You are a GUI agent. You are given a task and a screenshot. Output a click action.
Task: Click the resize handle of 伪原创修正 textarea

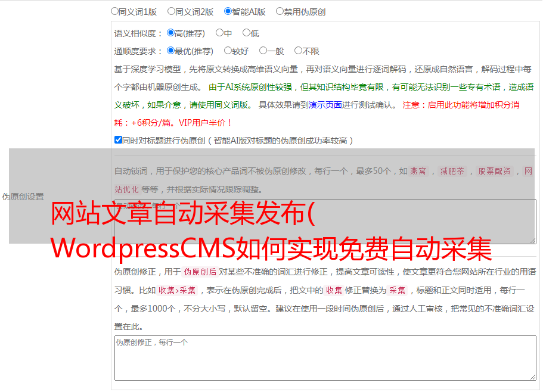[533, 377]
